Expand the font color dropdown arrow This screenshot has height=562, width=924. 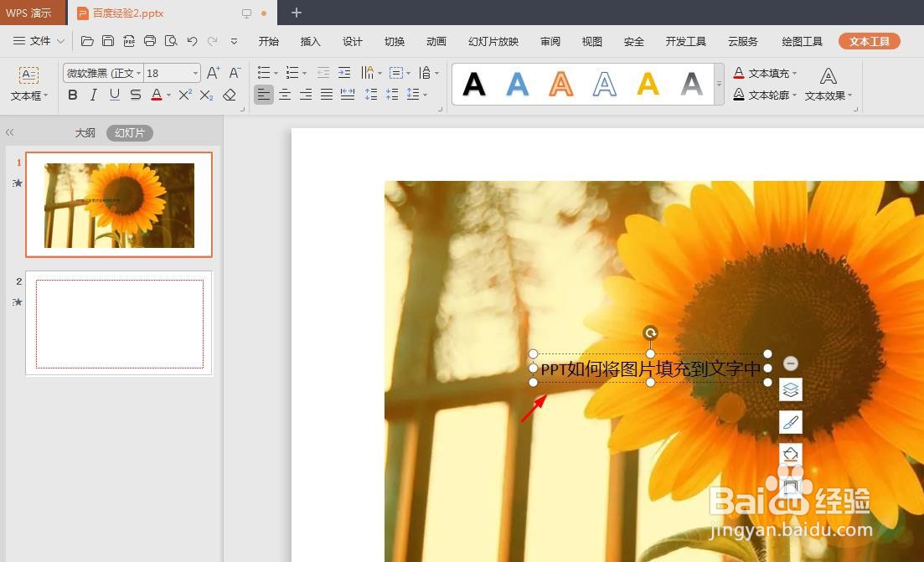pyautogui.click(x=169, y=95)
